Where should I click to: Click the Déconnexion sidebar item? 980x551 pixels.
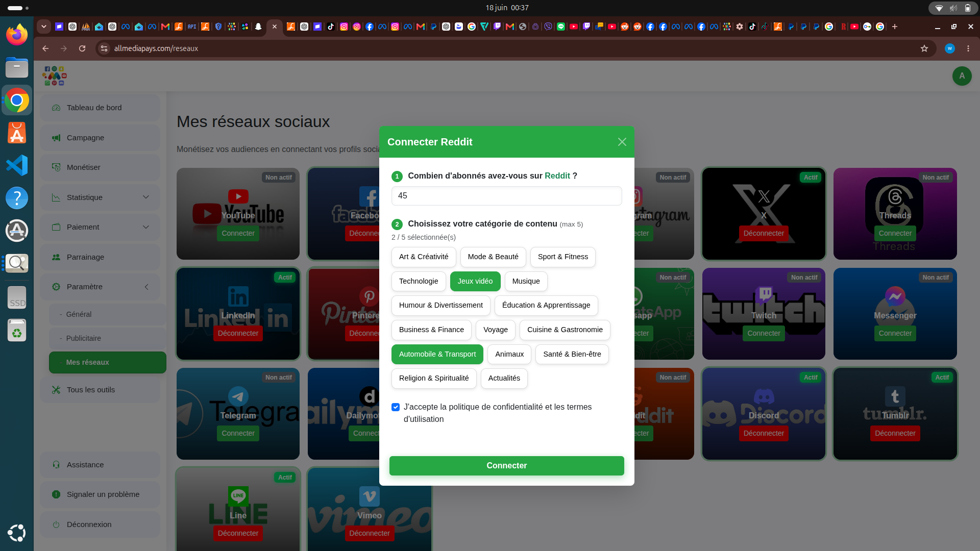click(100, 524)
